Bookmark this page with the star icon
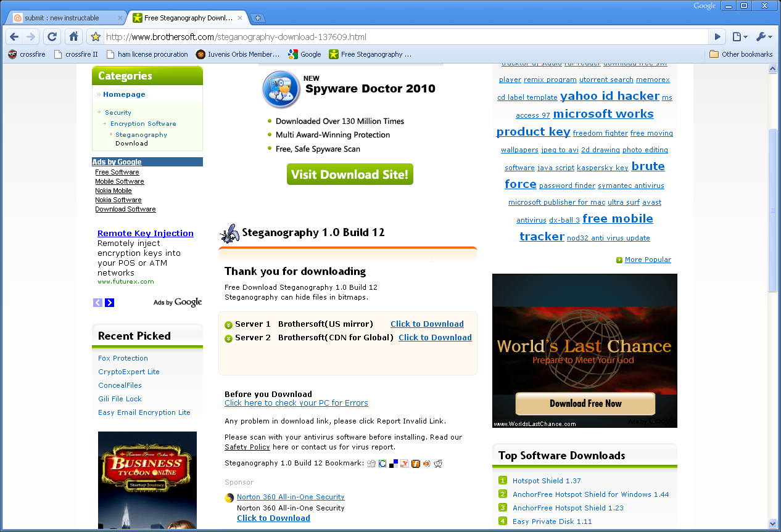The width and height of the screenshot is (781, 532). (x=96, y=37)
